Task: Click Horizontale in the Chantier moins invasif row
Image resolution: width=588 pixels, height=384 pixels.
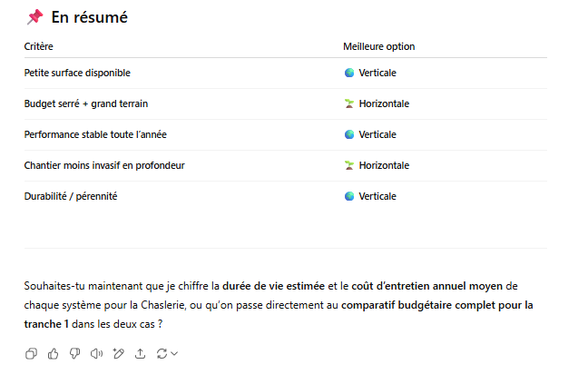Action: coord(384,165)
